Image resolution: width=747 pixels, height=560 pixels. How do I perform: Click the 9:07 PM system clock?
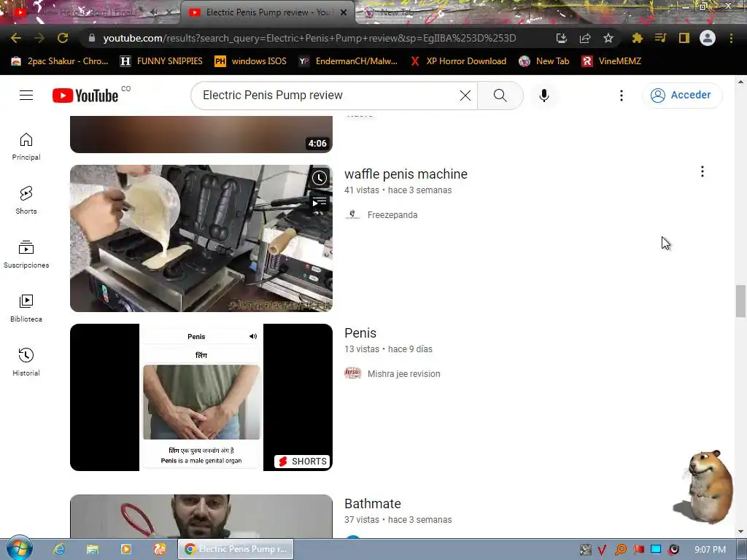(x=710, y=550)
